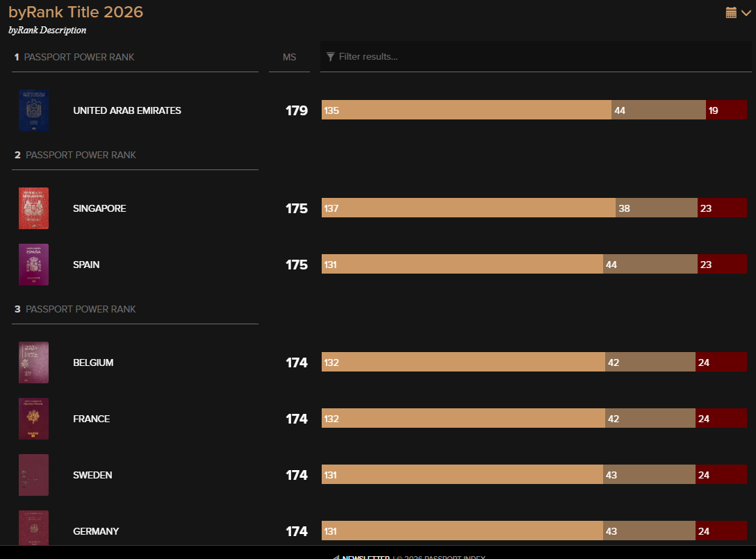Screen dimensions: 756x559
Task: Expand the chevron next to the calendar
Action: coord(746,12)
